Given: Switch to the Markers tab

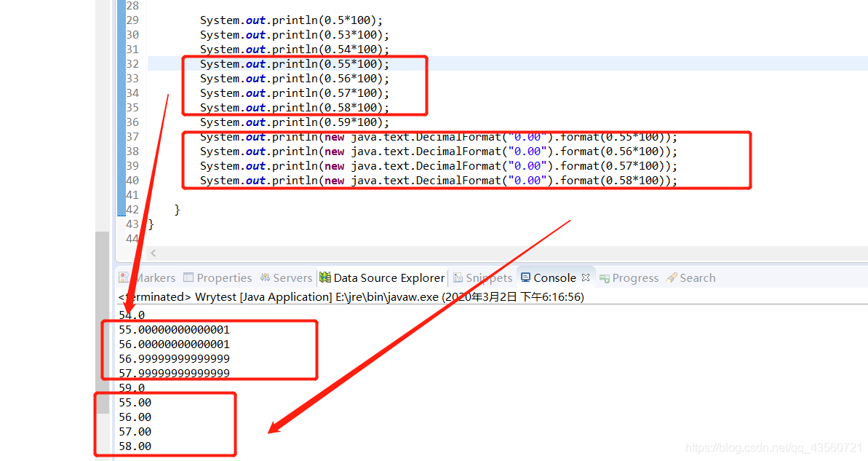Looking at the screenshot, I should (147, 277).
